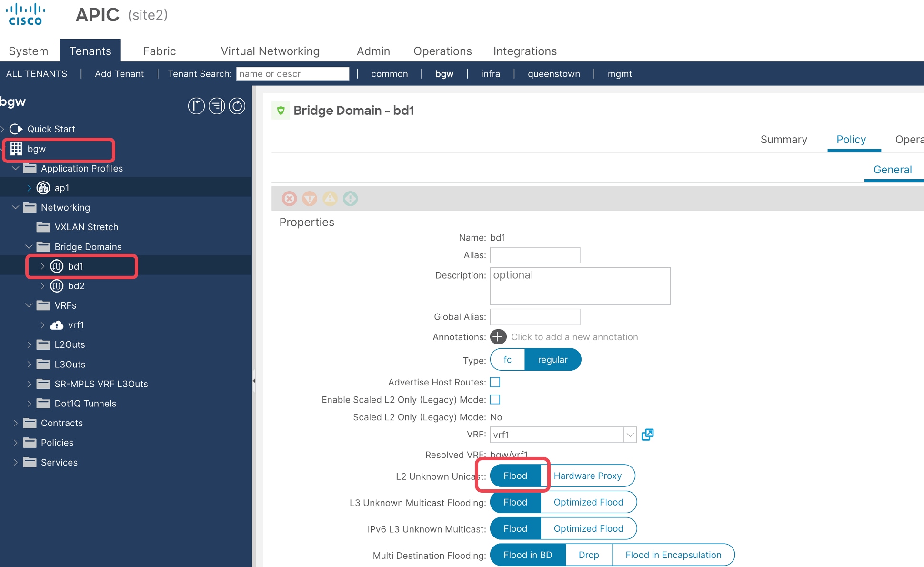Open the common tenant

(390, 74)
